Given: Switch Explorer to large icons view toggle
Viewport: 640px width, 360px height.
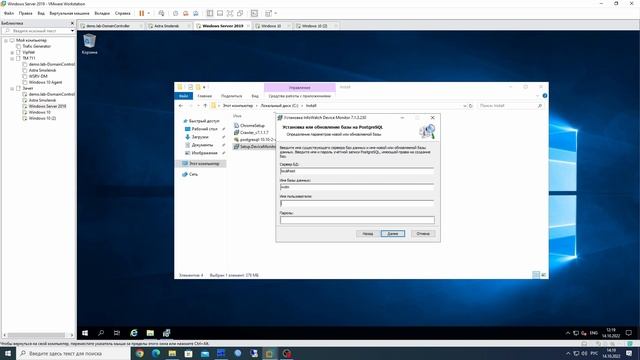Looking at the screenshot, I should pyautogui.click(x=544, y=275).
